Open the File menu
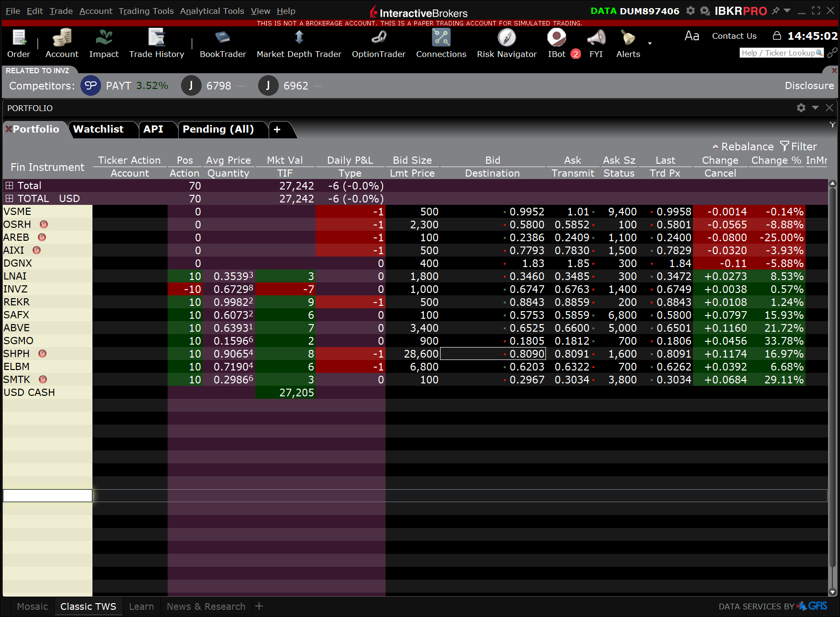The height and width of the screenshot is (617, 840). 13,11
